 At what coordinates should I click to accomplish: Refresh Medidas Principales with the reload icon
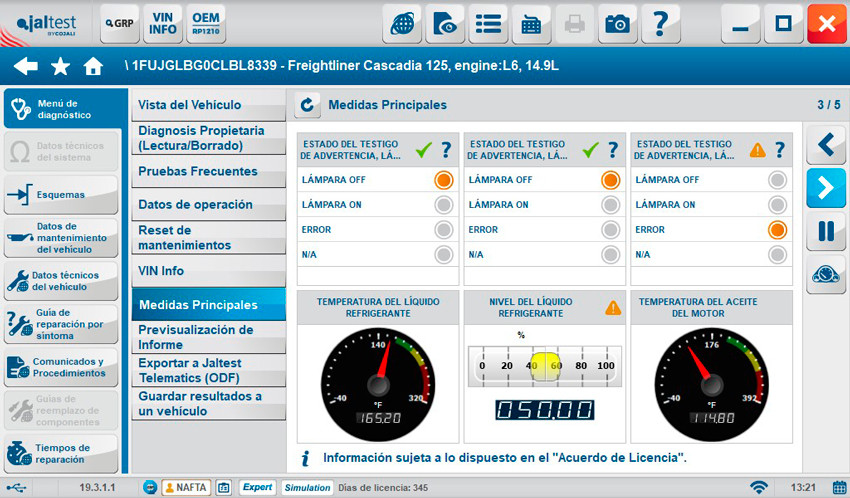tap(307, 105)
